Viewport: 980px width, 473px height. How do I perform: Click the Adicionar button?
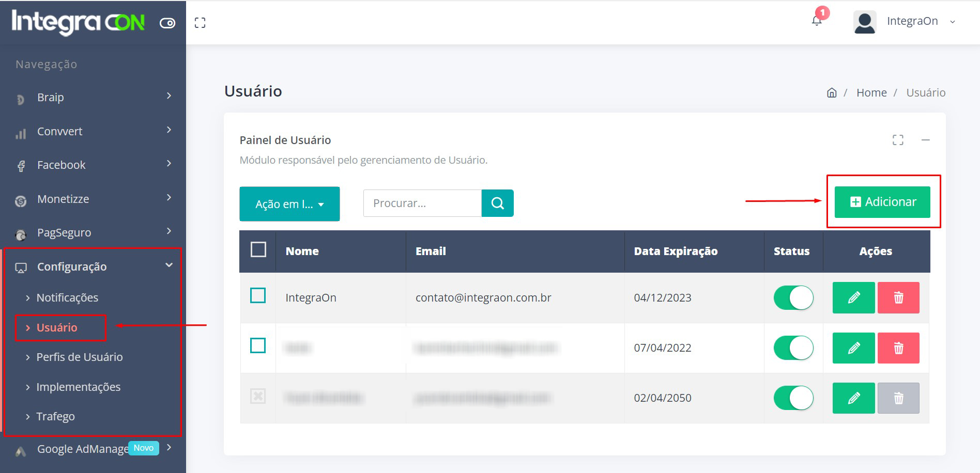882,202
